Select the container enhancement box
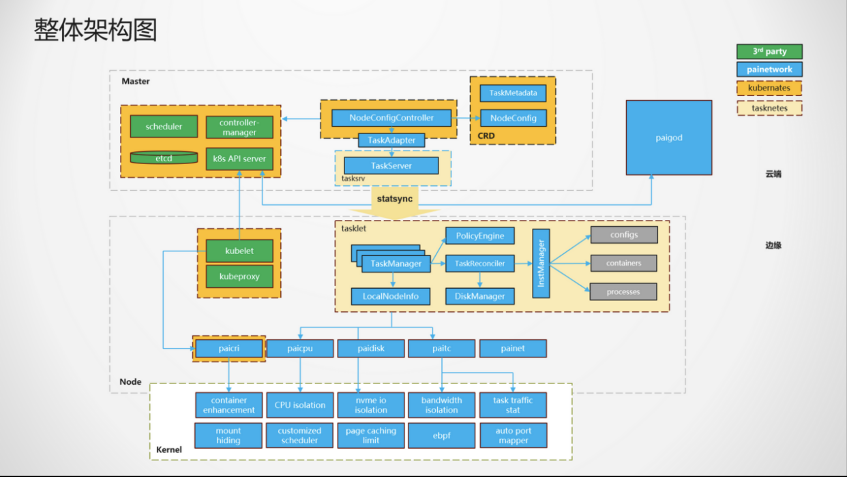Screen dimensions: 847x477 point(229,405)
